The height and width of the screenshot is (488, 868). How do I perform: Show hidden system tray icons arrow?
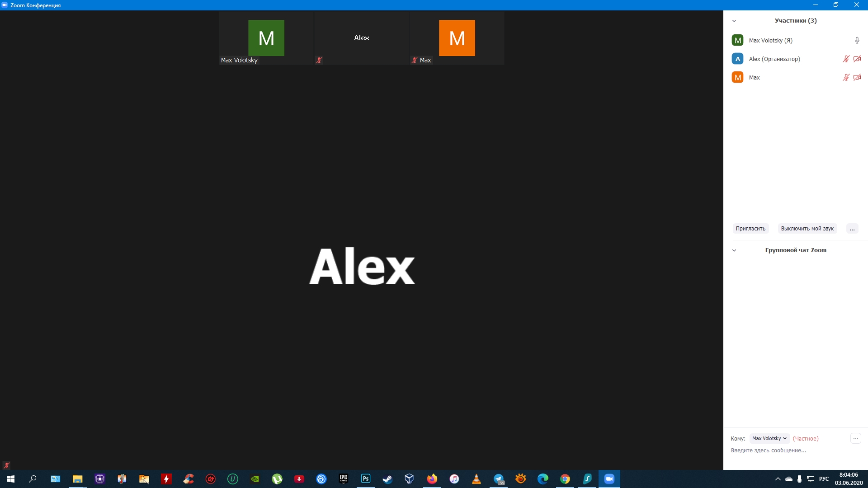pos(778,479)
